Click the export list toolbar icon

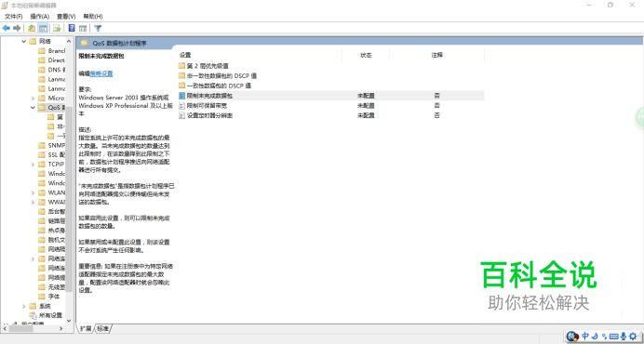point(57,28)
